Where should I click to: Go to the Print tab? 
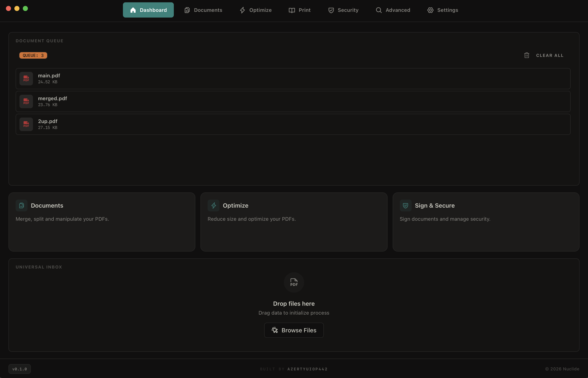tap(300, 10)
